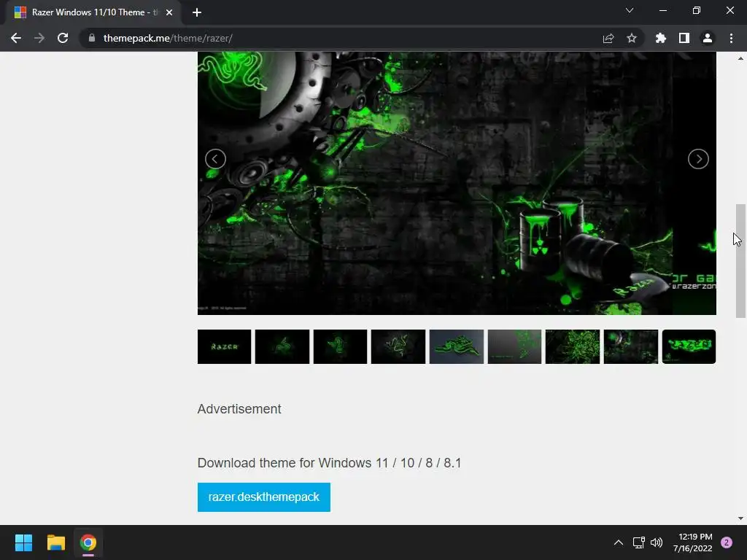Show the next slideshow image
This screenshot has width=747, height=560.
click(698, 158)
